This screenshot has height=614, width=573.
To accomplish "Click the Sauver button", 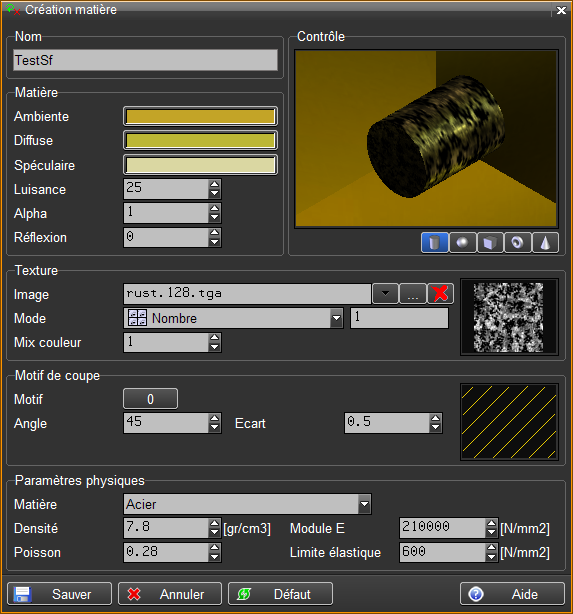I will (60, 594).
